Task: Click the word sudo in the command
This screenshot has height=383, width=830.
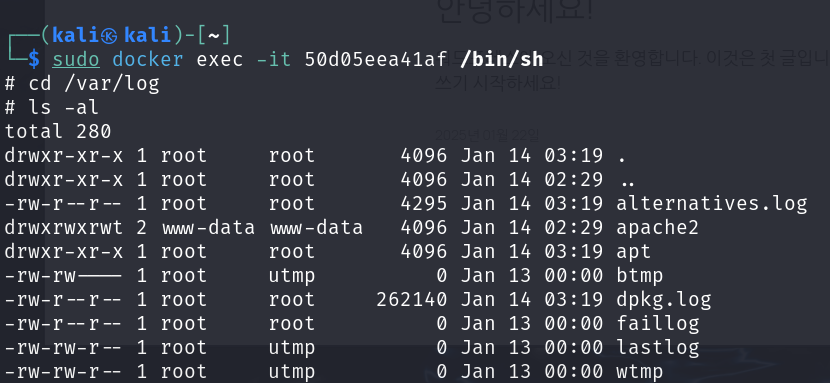Action: 76,60
